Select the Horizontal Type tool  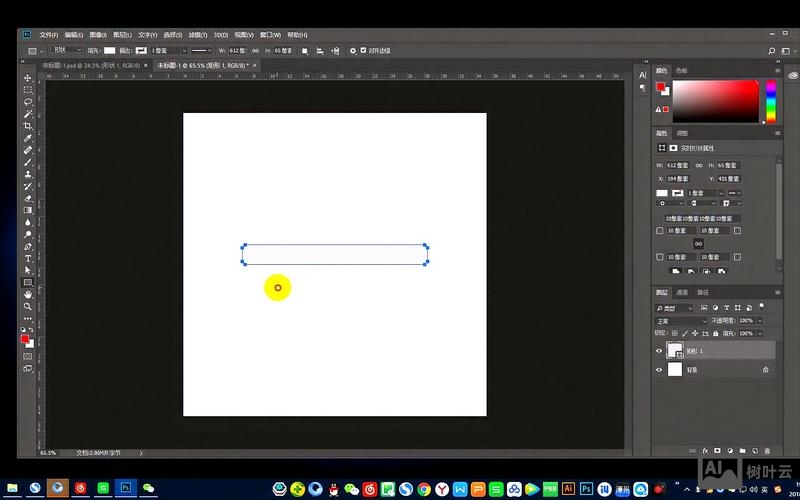click(28, 258)
